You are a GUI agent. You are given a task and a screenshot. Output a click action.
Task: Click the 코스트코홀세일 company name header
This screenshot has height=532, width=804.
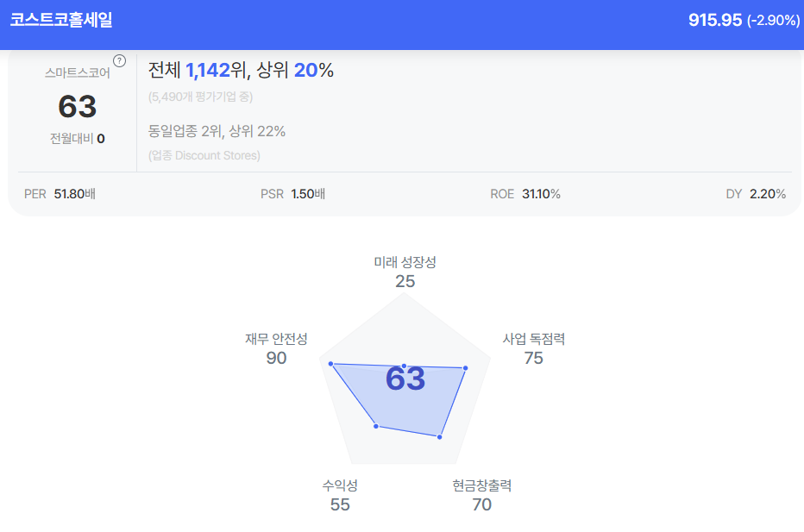point(61,20)
